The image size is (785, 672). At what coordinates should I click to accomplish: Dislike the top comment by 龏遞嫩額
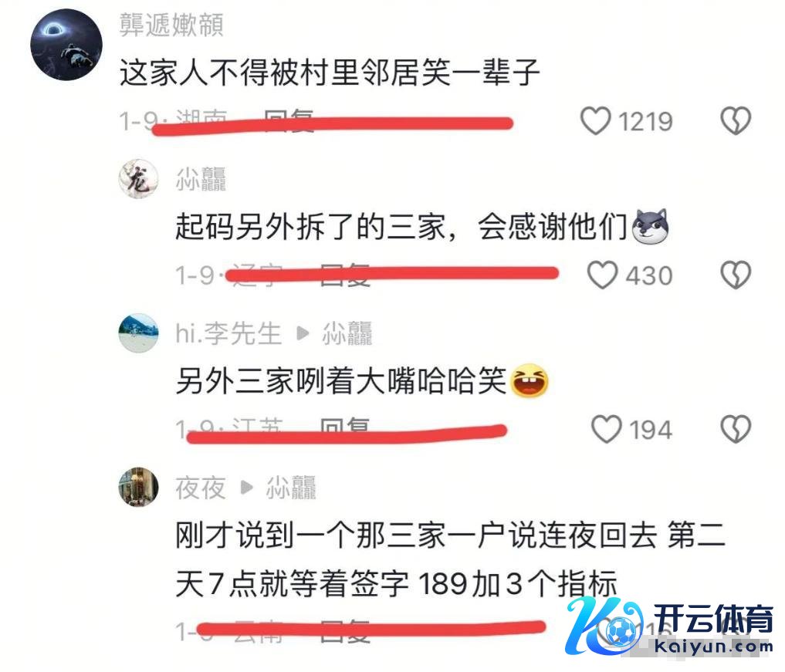coord(736,121)
